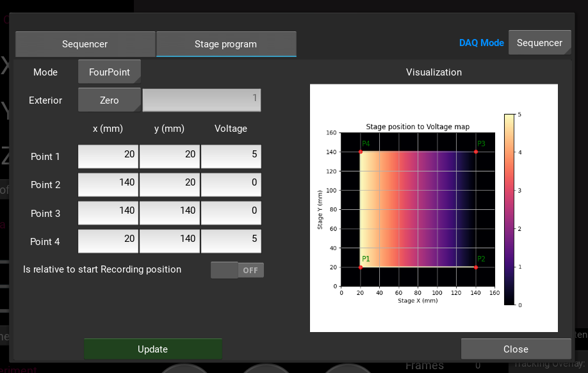The height and width of the screenshot is (373, 588).
Task: Switch to the Sequencer tab
Action: 85,44
